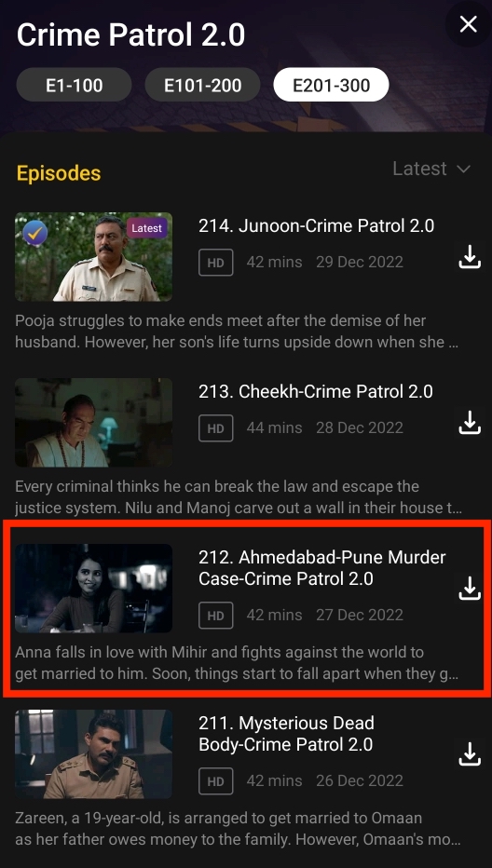Open episode title 213. Cheekh-Crime Patrol 2.0
Image resolution: width=492 pixels, height=868 pixels.
[316, 392]
